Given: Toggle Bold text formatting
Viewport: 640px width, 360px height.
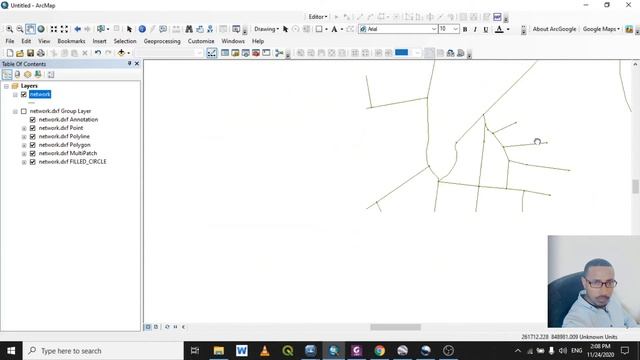Looking at the screenshot, I should [465, 29].
